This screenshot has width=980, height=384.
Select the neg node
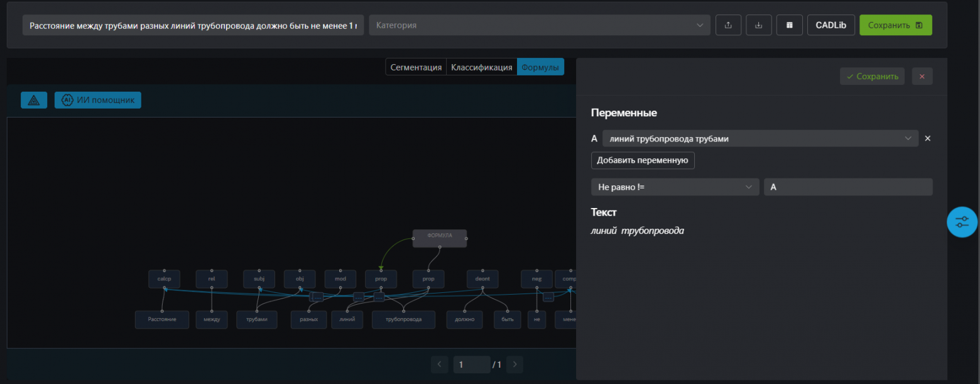point(536,279)
